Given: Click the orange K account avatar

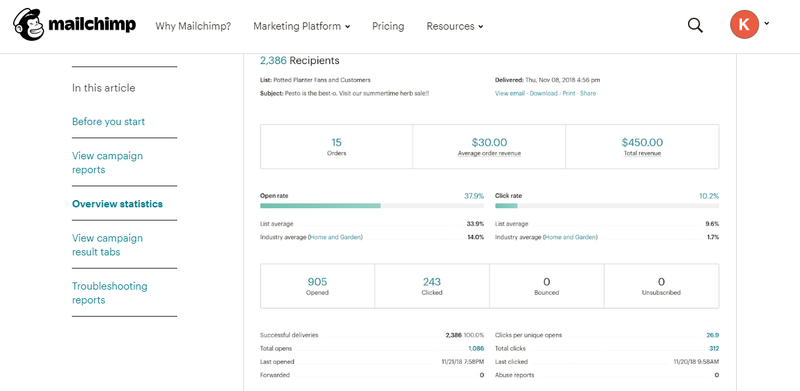Looking at the screenshot, I should click(744, 25).
